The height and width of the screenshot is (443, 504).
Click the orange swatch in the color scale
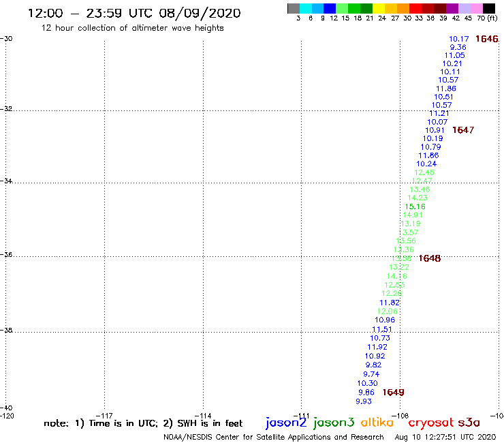coord(403,8)
